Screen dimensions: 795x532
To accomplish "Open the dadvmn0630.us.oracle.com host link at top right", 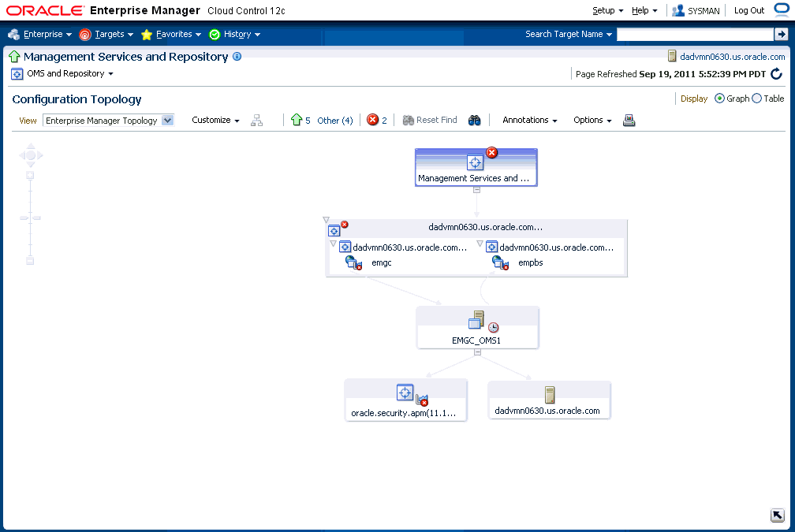I will click(732, 57).
